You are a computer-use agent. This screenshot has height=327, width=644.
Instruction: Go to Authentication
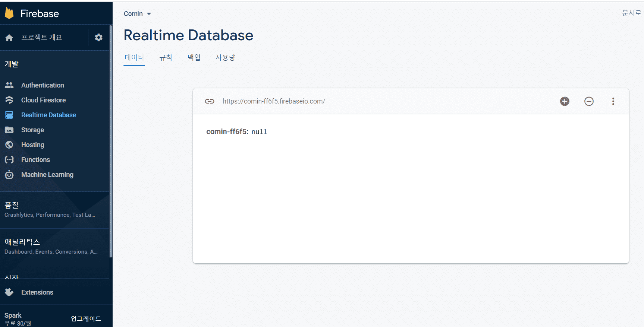click(43, 85)
